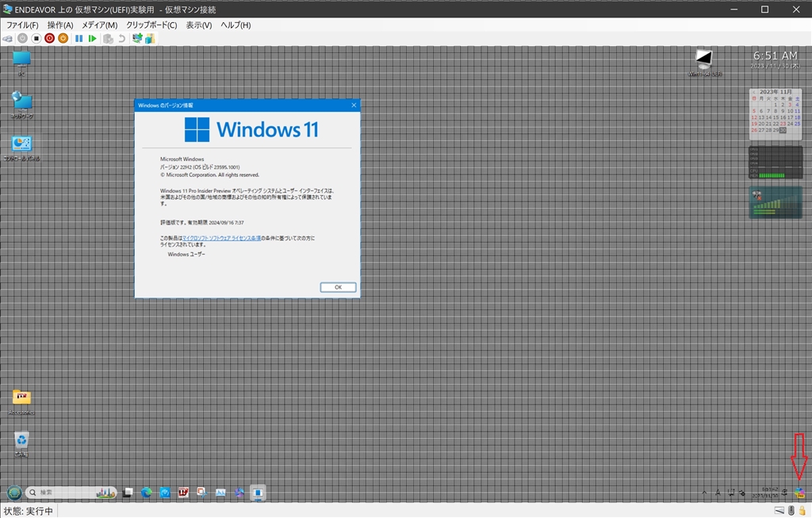Go to previous month in calendar gadget
Image resolution: width=812 pixels, height=518 pixels.
click(754, 92)
